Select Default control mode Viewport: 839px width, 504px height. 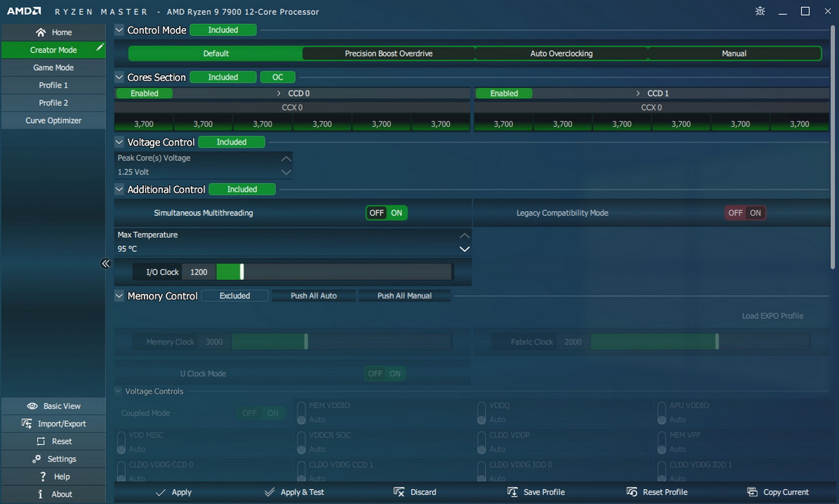(x=216, y=53)
